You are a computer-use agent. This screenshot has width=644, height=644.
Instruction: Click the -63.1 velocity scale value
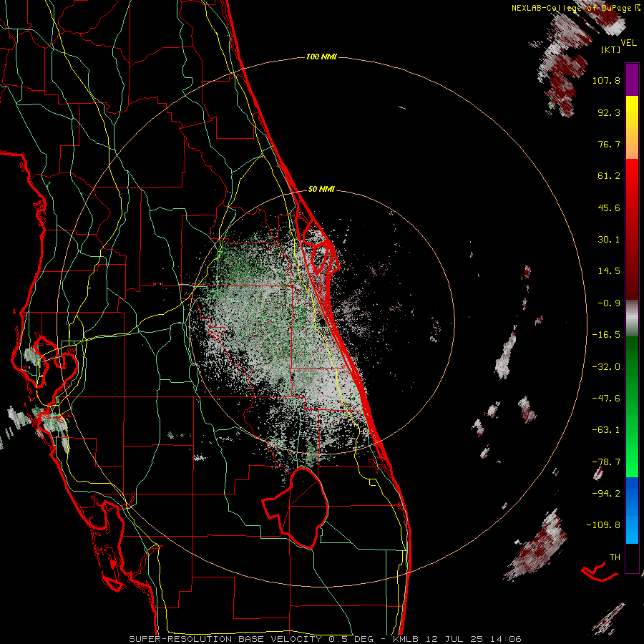(x=606, y=430)
